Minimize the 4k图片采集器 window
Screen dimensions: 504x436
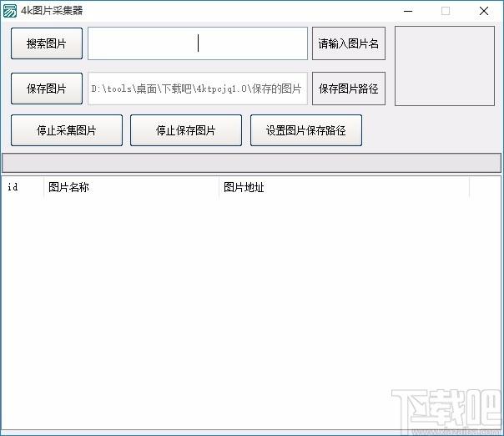pyautogui.click(x=408, y=11)
